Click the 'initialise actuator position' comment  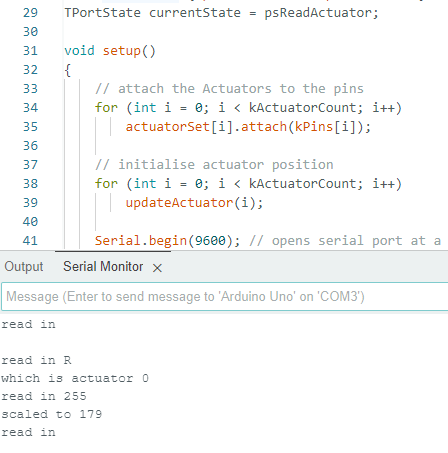pos(214,165)
